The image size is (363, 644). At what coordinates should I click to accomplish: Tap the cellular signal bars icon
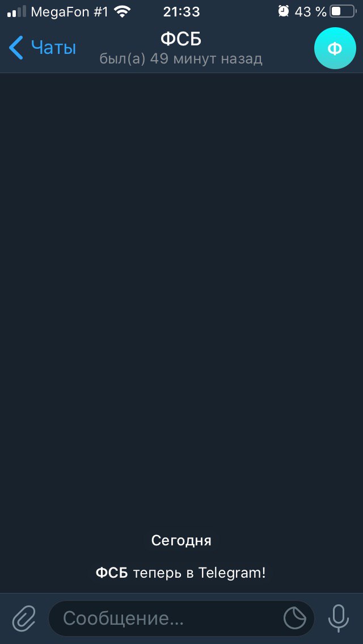(16, 12)
